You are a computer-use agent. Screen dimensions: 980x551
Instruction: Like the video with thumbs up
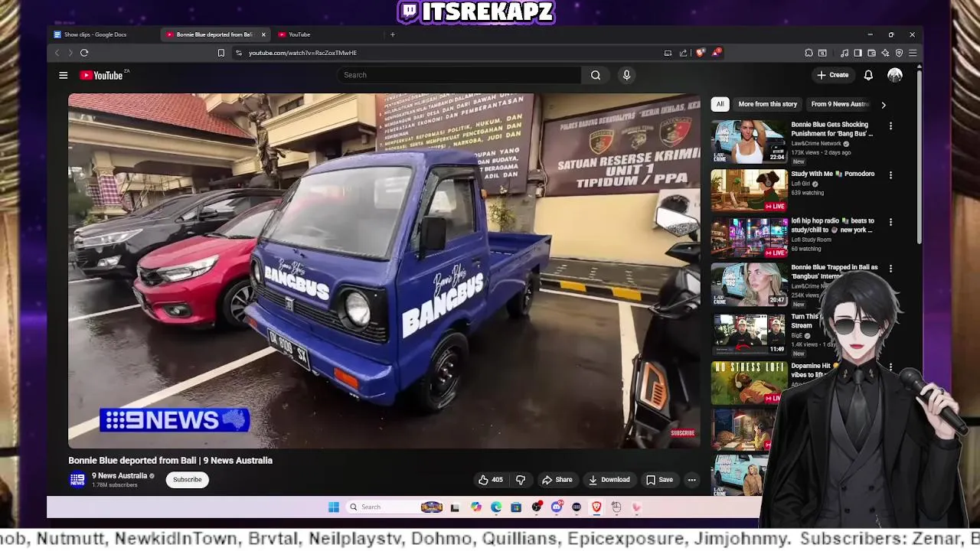pos(491,480)
